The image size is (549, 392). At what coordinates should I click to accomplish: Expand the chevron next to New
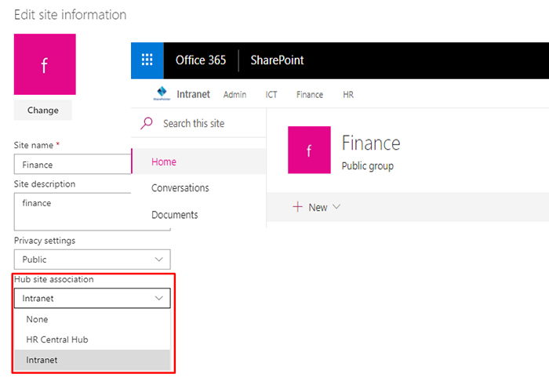[x=336, y=206]
